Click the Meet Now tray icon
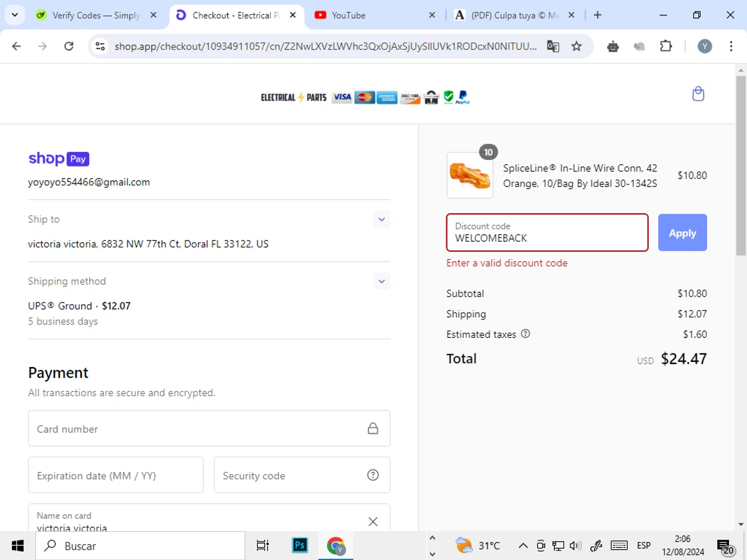The height and width of the screenshot is (560, 747). (x=541, y=546)
